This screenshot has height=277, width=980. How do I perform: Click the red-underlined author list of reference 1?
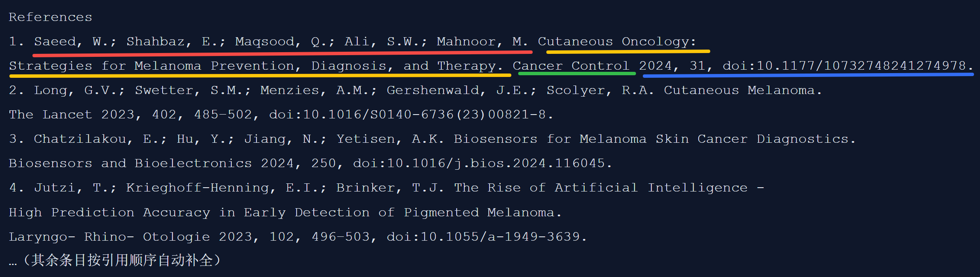[281, 41]
